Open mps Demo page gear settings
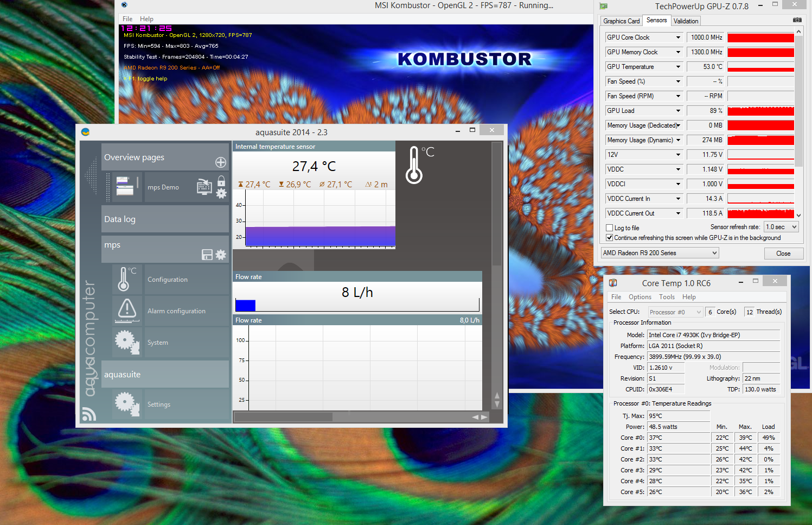812x525 pixels. [221, 193]
